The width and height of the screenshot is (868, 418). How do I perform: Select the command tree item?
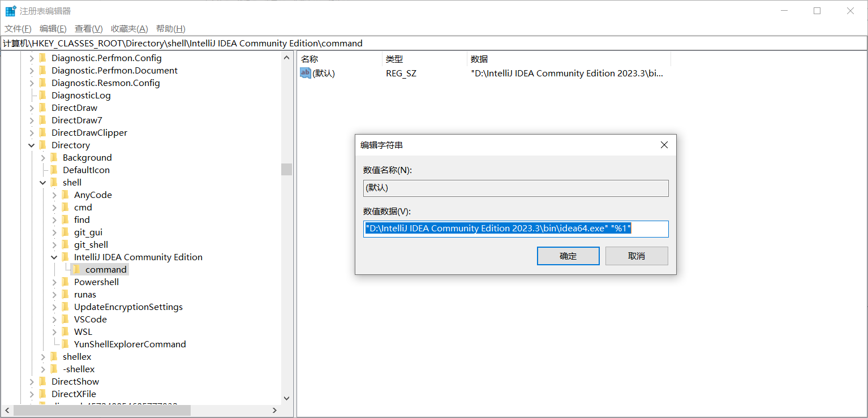click(106, 269)
